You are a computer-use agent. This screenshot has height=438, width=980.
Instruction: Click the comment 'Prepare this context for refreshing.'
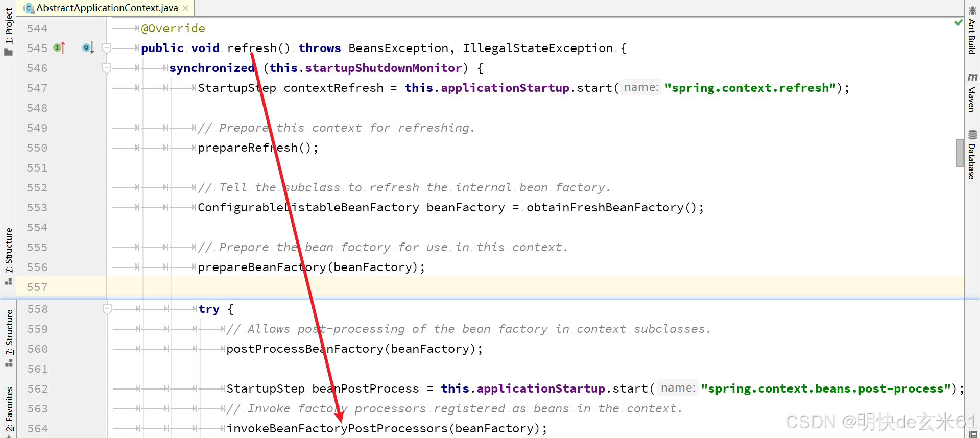coord(337,128)
